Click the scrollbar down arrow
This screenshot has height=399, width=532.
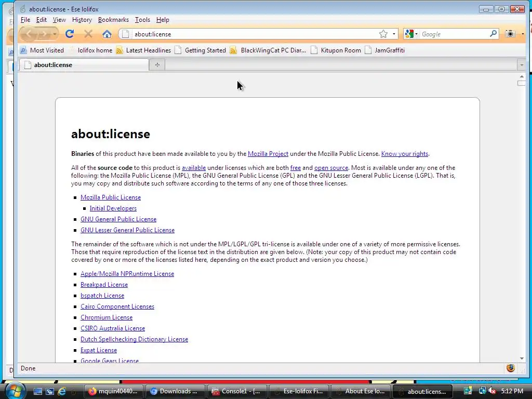pyautogui.click(x=522, y=358)
